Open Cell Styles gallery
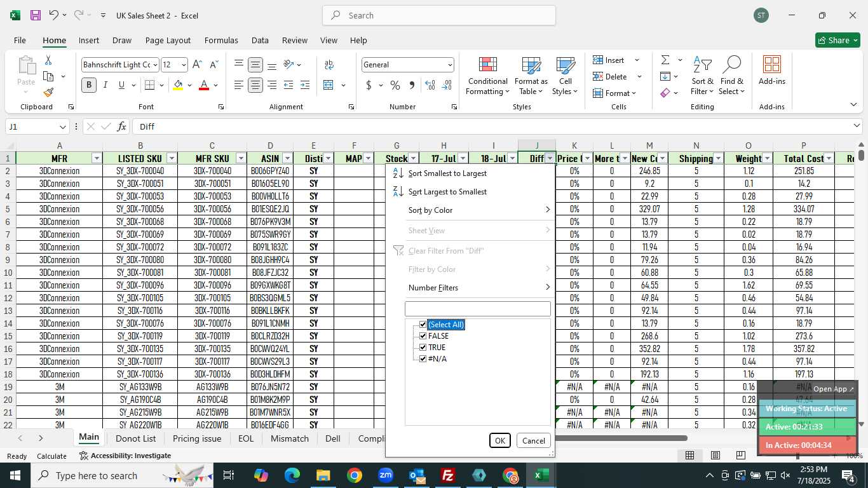 point(565,76)
